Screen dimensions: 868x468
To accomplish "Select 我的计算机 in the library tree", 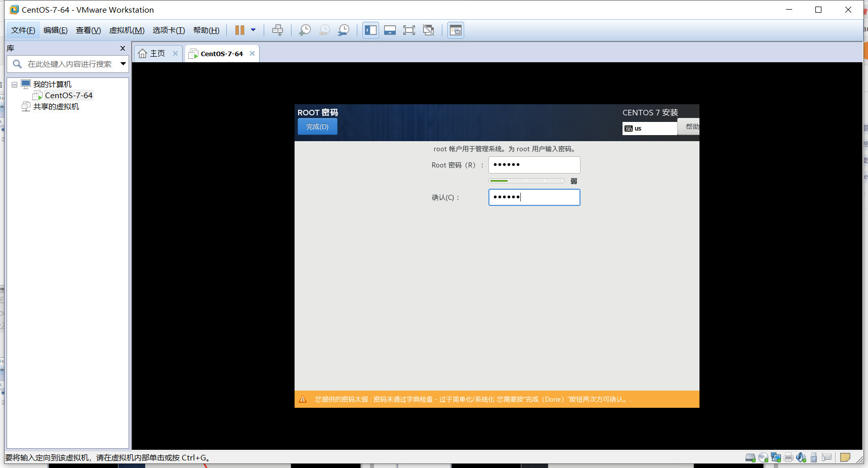I will pos(52,84).
